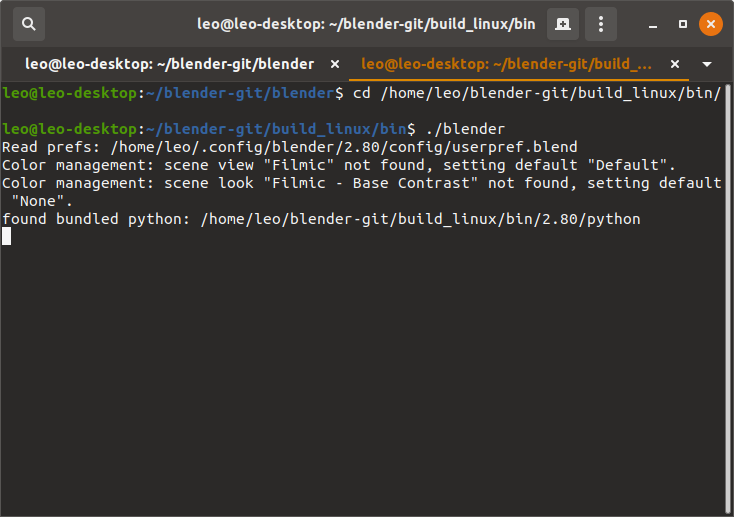Close the ~/blender-git/blender tab
This screenshot has width=734, height=517.
[335, 64]
